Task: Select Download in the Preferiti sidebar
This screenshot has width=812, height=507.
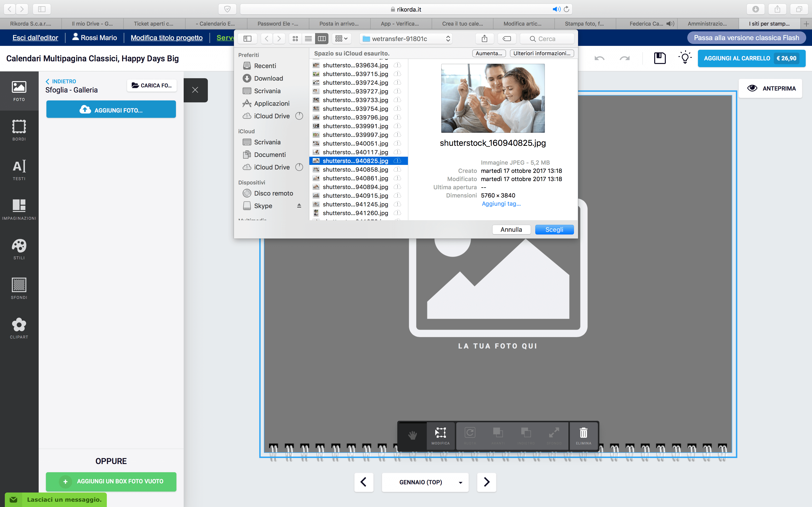Action: tap(268, 78)
